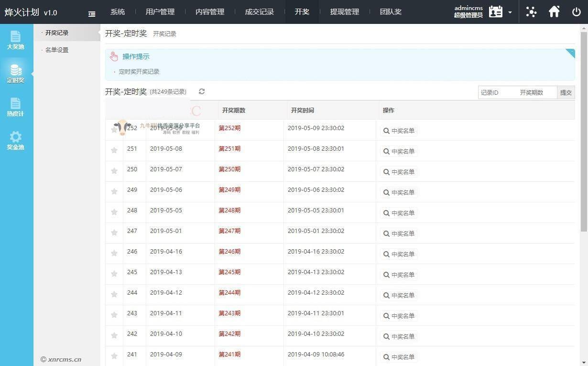Favorite the row dated 2019-05-06
Screen dimensions: 588x366
coord(114,191)
